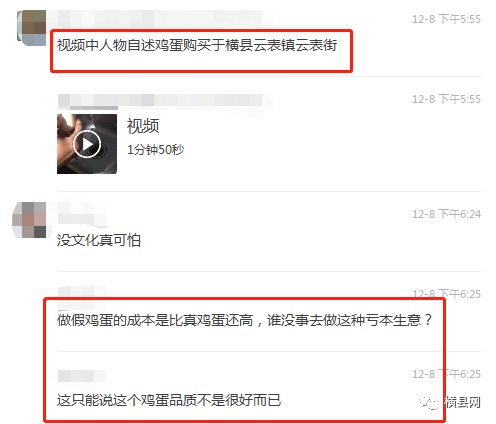Click the last 12-8 下午6:25 timestamp
Image resolution: width=496 pixels, height=424 pixels.
[446, 374]
